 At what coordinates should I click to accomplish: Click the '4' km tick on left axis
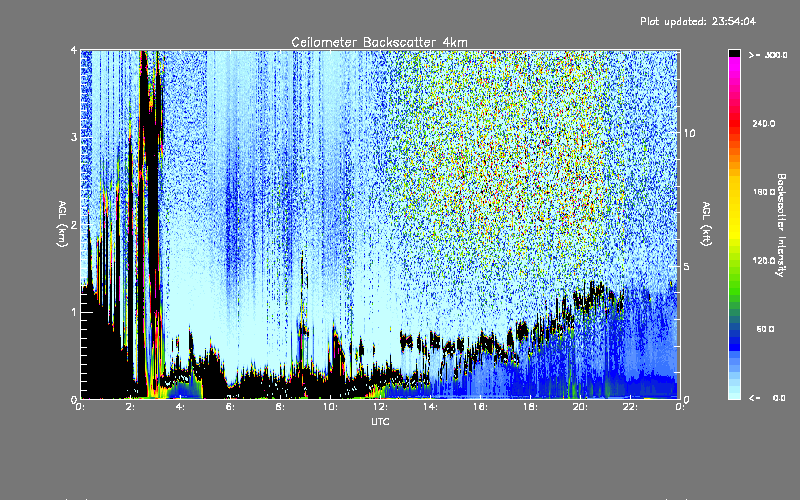pos(73,51)
